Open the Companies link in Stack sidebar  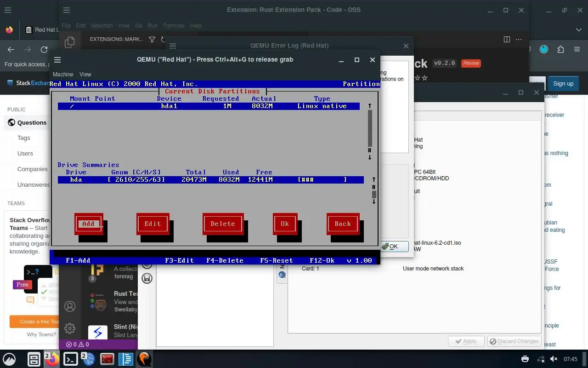tap(33, 169)
